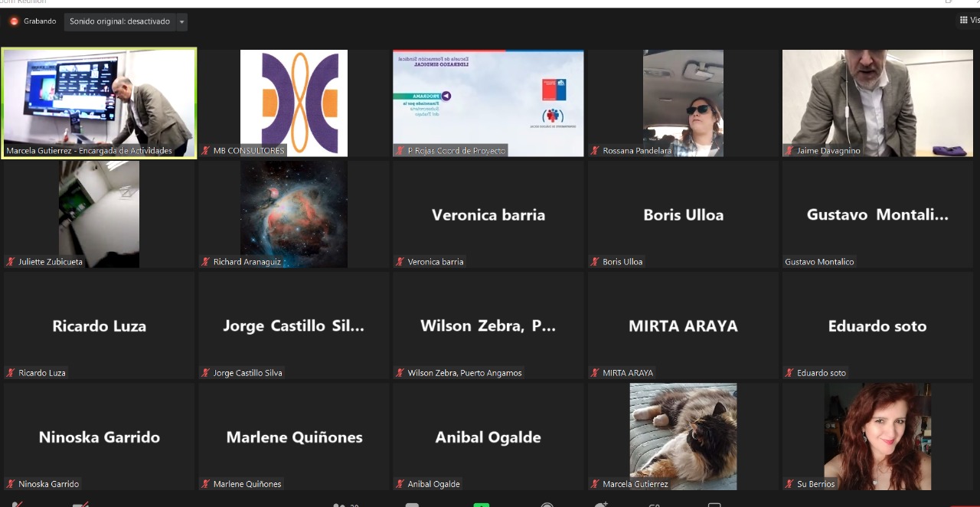980x507 pixels.
Task: Click the muted mic icon for Jorge Castillo Silva
Action: (x=206, y=373)
